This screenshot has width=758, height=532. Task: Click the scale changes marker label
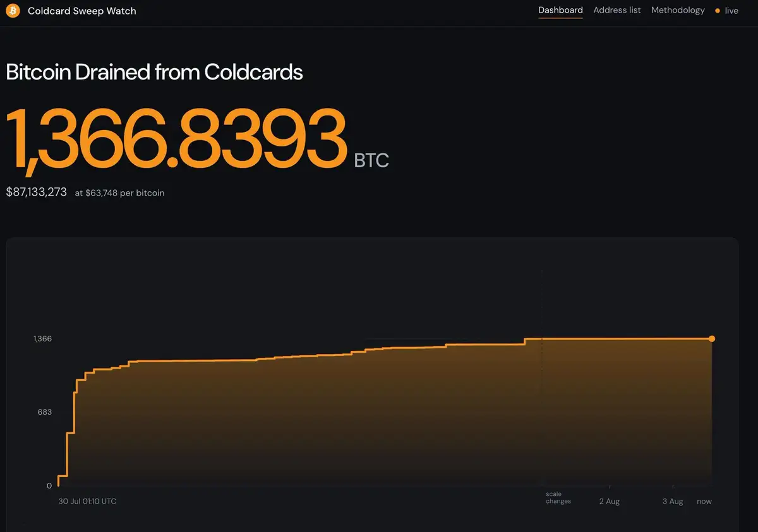558,497
